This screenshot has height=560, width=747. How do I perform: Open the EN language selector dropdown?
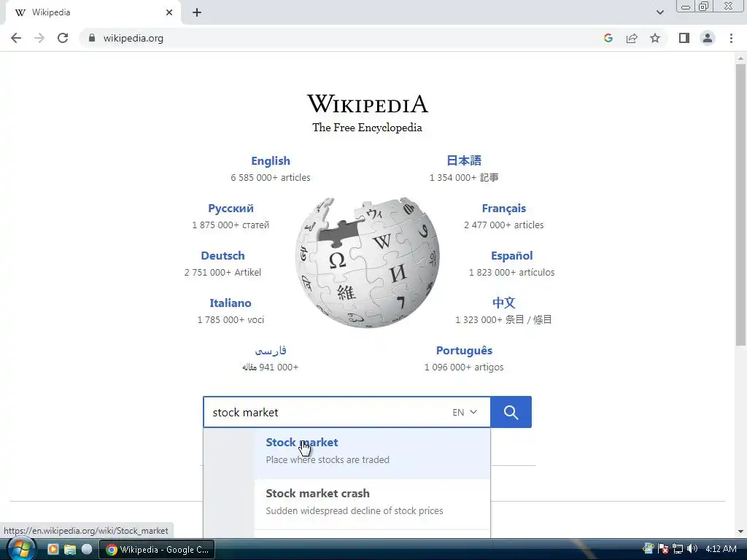[x=465, y=413]
